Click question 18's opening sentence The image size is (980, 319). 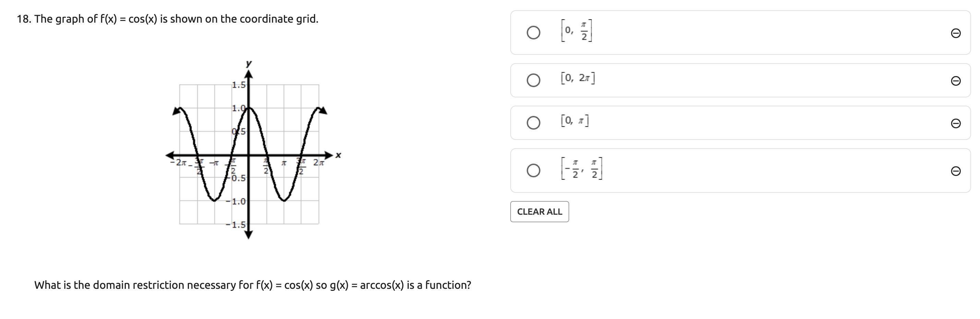click(167, 19)
